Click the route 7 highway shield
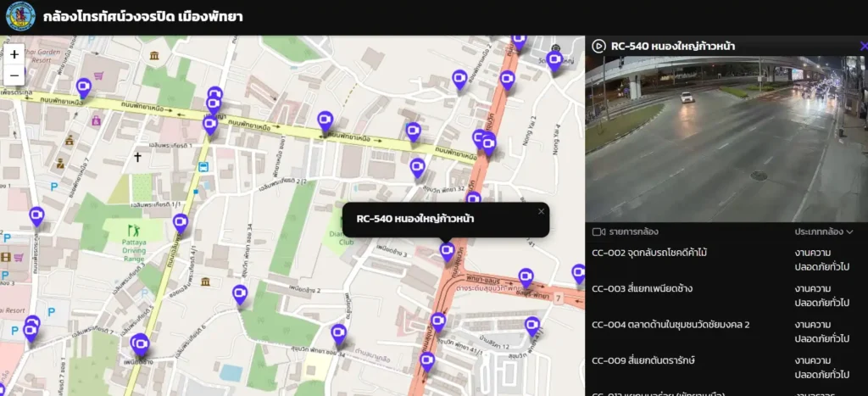 [x=558, y=298]
